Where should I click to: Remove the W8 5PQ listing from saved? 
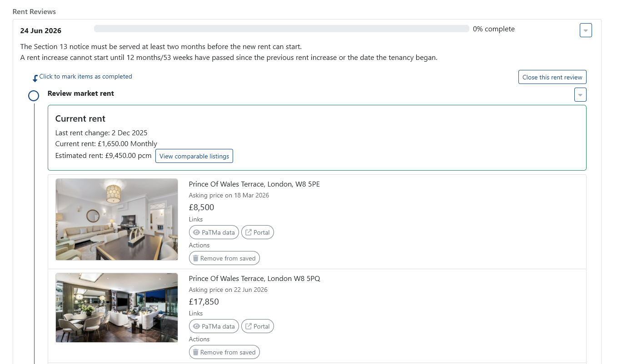[224, 352]
